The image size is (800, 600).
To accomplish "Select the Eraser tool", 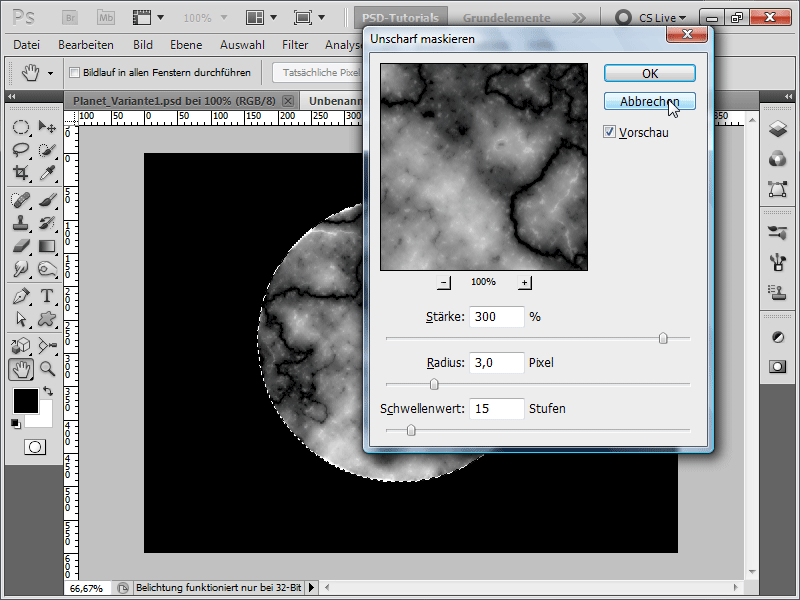I will pyautogui.click(x=20, y=246).
